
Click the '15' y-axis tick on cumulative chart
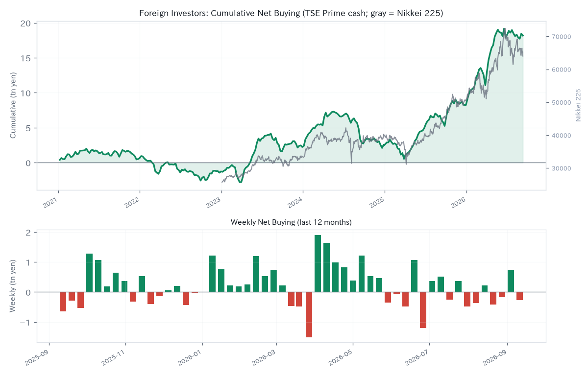[25, 58]
